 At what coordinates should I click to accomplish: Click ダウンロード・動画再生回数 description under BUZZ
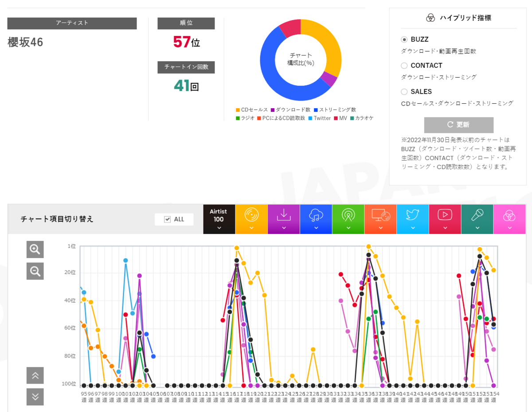438,51
